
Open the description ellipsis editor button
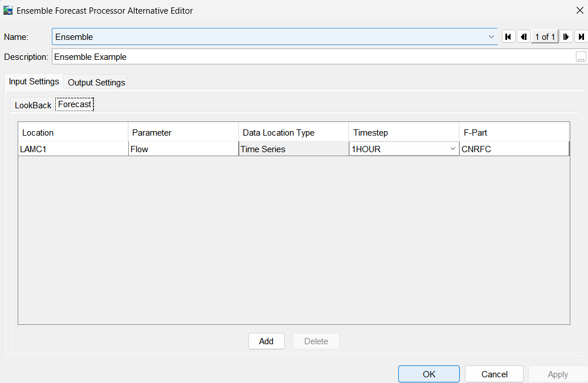click(x=581, y=57)
